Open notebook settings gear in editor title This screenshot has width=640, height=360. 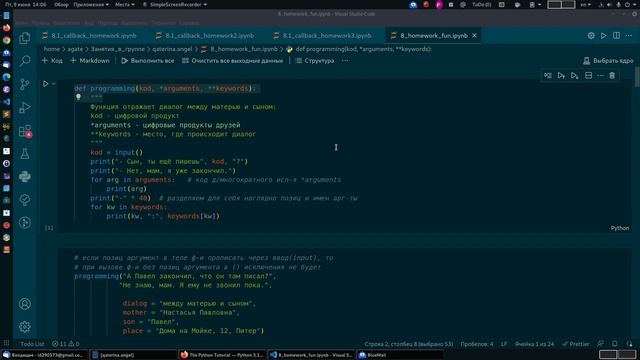[591, 36]
